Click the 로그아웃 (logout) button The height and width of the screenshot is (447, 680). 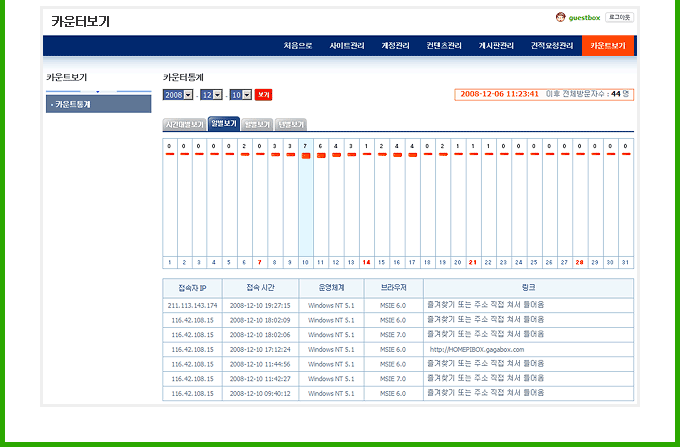pos(619,17)
